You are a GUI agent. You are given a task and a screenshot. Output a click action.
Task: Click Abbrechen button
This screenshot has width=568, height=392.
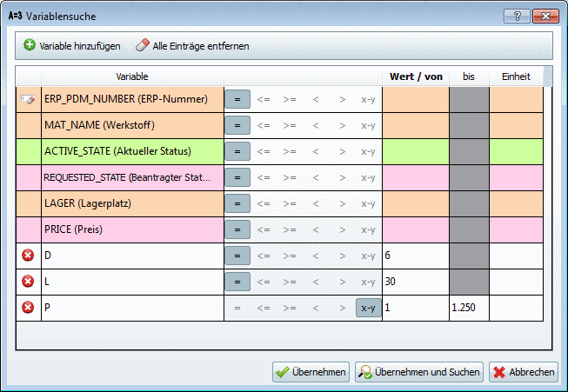pyautogui.click(x=524, y=372)
